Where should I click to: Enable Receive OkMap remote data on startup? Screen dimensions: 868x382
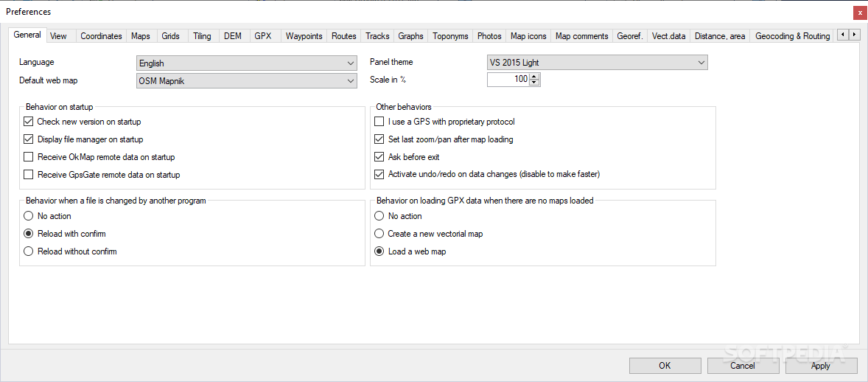coord(29,157)
